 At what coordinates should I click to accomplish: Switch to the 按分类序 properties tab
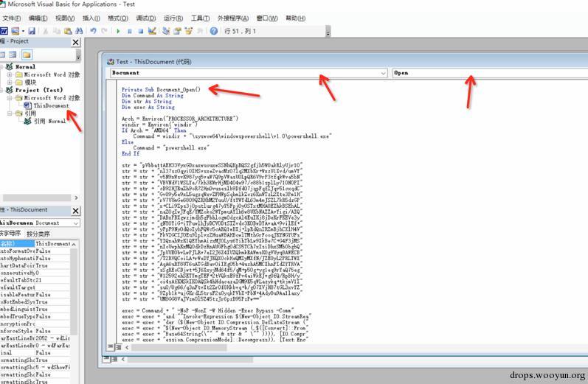tap(38, 234)
